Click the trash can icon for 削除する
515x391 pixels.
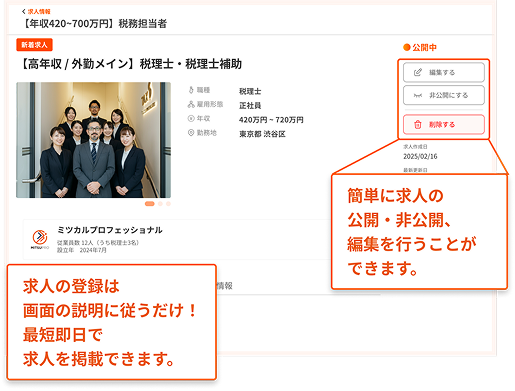418,125
